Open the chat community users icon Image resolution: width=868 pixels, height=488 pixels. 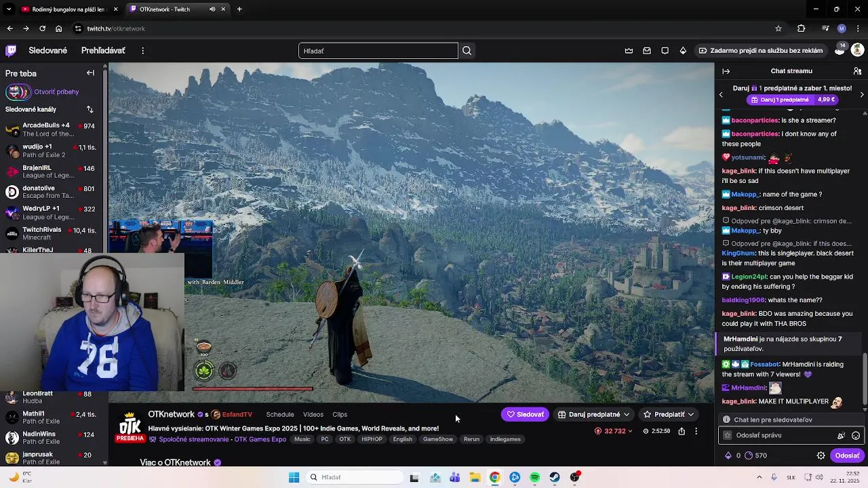(x=857, y=71)
